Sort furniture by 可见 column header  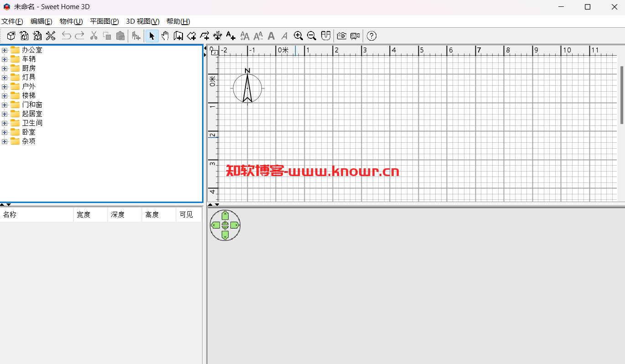[x=188, y=214]
